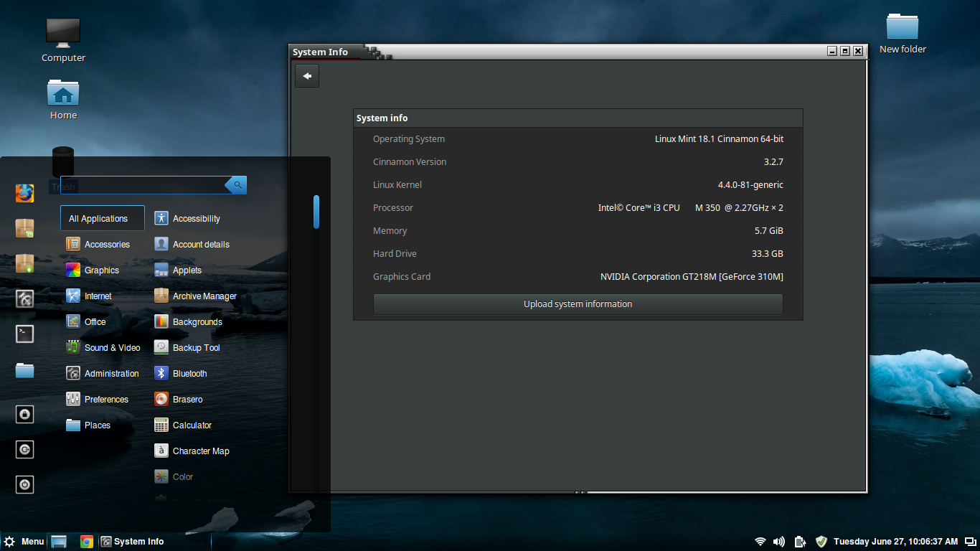Viewport: 980px width, 551px height.
Task: Click the Linux Kernel value 4.4.0-81-generic
Action: click(750, 185)
